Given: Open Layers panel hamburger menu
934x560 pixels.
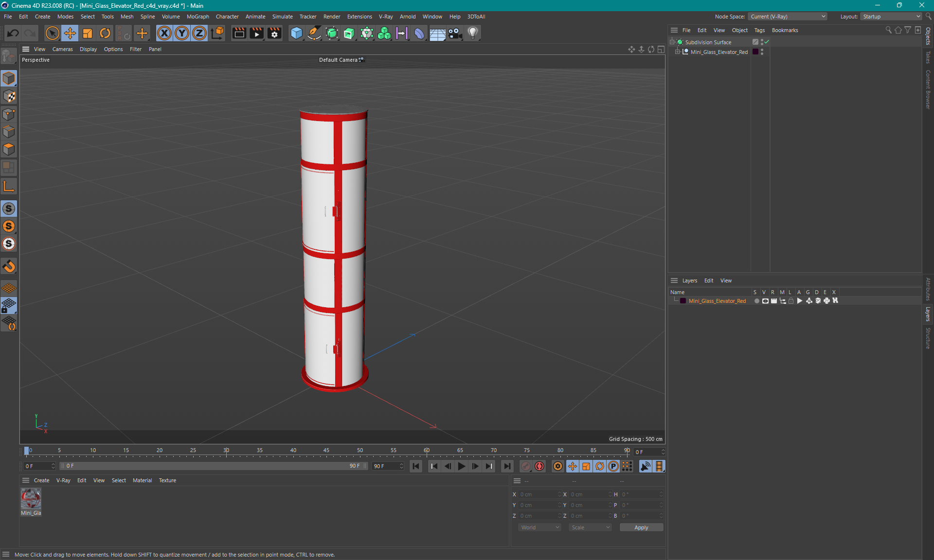Looking at the screenshot, I should pyautogui.click(x=674, y=280).
